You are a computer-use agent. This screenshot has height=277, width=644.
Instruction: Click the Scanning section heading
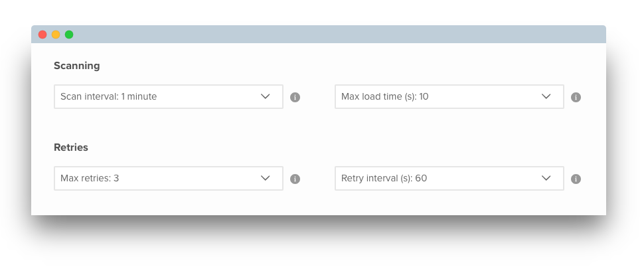(x=77, y=66)
